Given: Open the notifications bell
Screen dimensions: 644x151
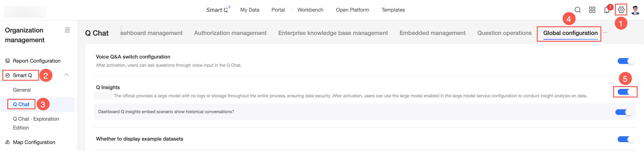Looking at the screenshot, I should coord(607,10).
